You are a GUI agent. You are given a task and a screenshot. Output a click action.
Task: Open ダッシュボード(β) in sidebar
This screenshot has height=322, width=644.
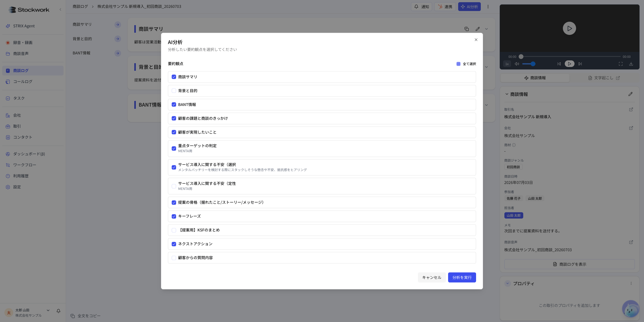33,154
